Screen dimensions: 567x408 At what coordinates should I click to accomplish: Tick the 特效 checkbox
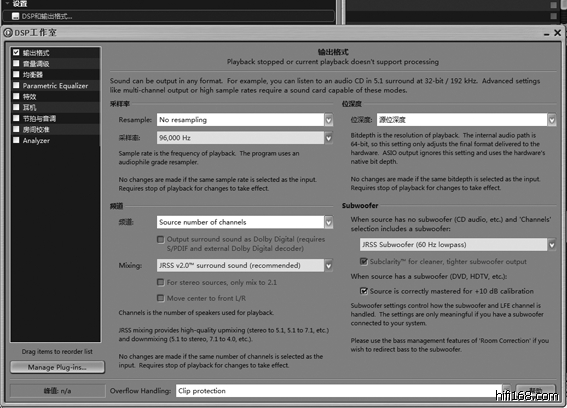click(16, 96)
